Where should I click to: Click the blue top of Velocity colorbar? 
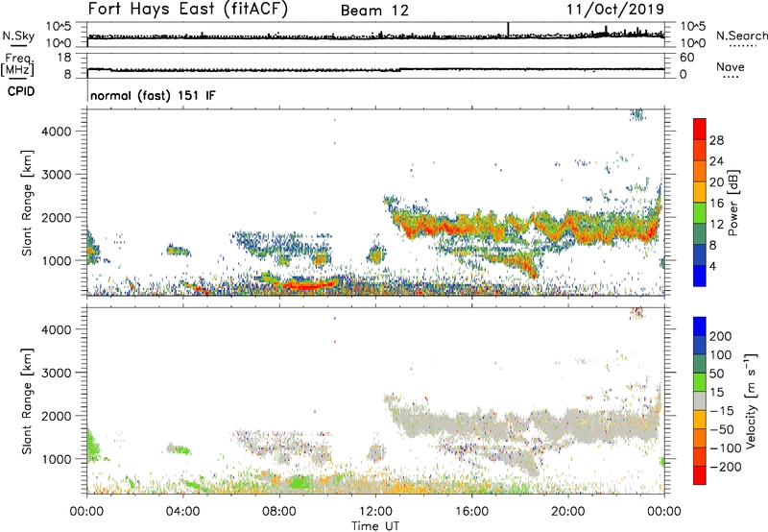(700, 326)
